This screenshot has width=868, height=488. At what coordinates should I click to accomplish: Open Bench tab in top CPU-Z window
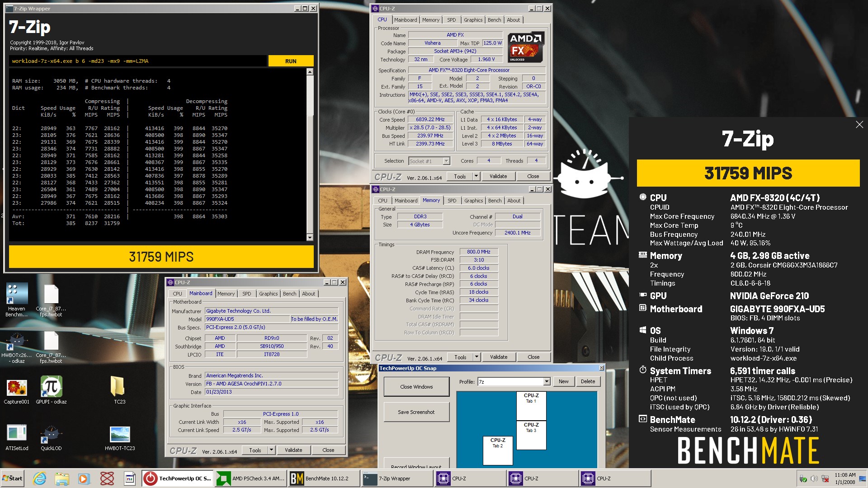pyautogui.click(x=494, y=20)
